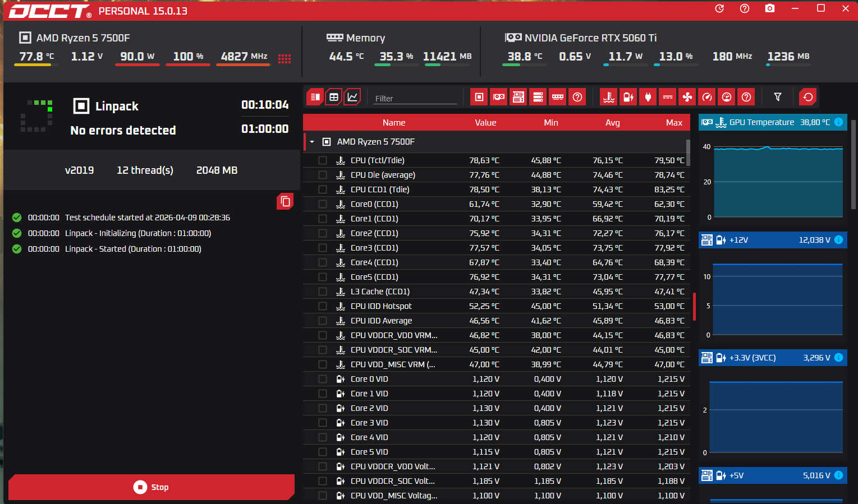Toggle the temperature sensors filter icon
The image size is (858, 504).
coord(608,97)
